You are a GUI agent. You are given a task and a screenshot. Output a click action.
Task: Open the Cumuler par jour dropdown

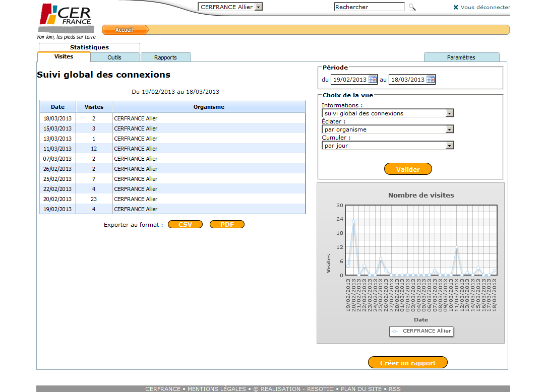(x=449, y=146)
